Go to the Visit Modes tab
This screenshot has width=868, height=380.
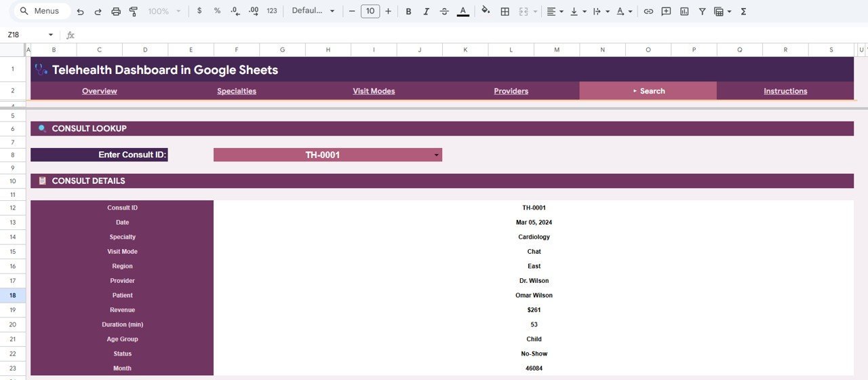click(374, 91)
